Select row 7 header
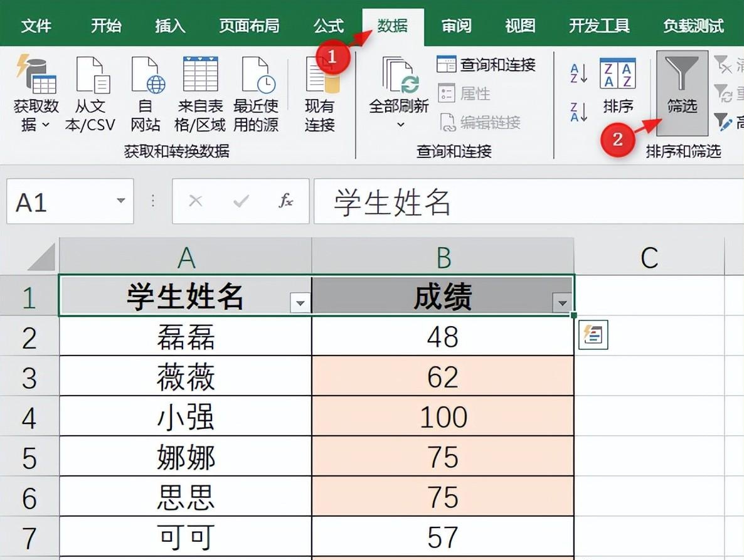744x560 pixels. point(29,537)
